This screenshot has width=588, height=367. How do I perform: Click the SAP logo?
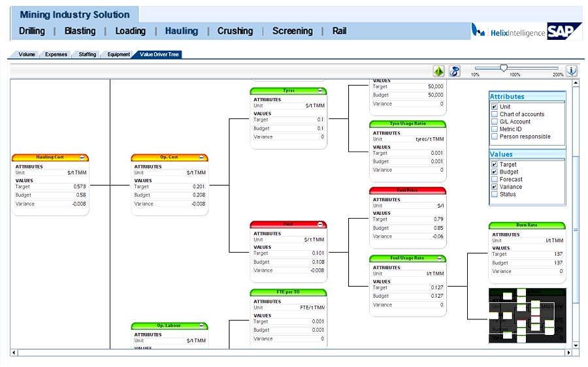[x=564, y=31]
